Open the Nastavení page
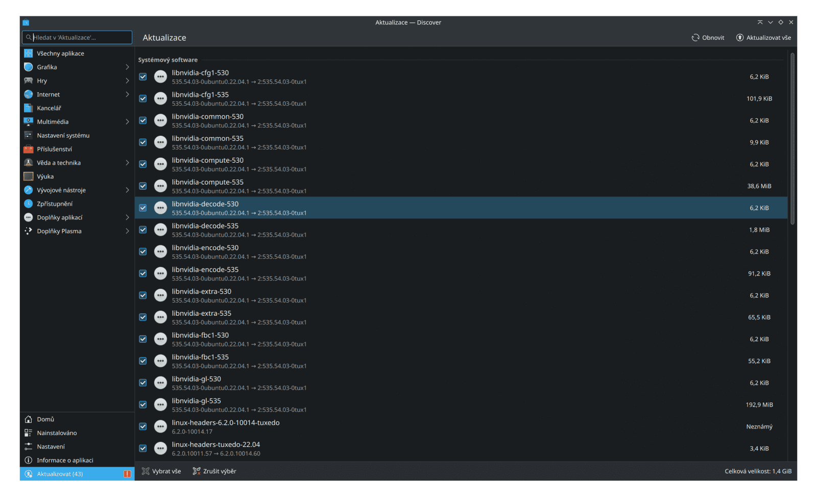This screenshot has width=817, height=504. point(77,446)
